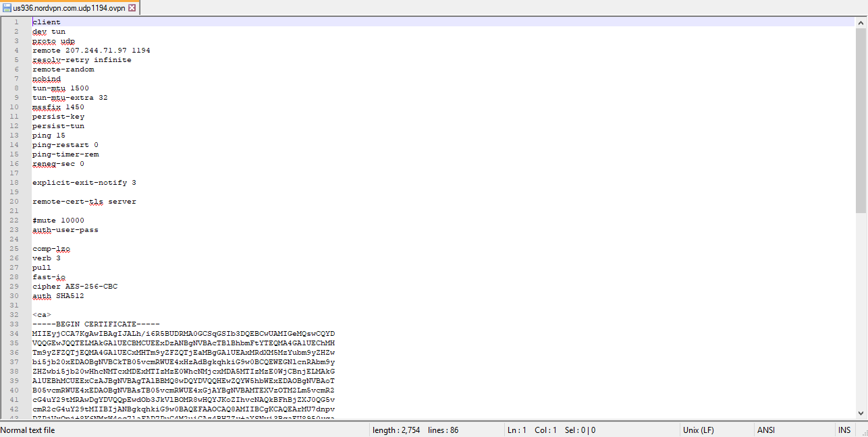Click the INS insert mode indicator
This screenshot has width=868, height=437.
844,430
